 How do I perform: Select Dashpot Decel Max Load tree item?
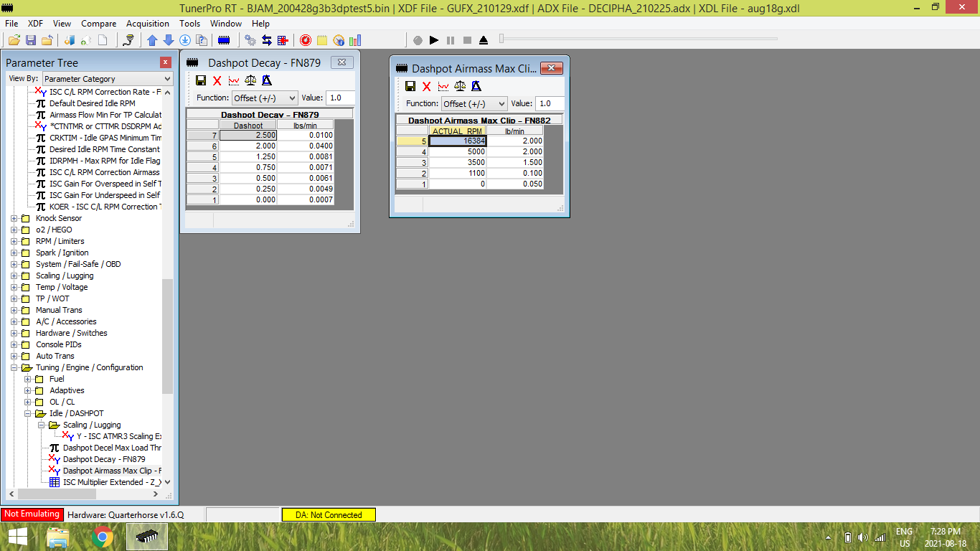(x=112, y=448)
